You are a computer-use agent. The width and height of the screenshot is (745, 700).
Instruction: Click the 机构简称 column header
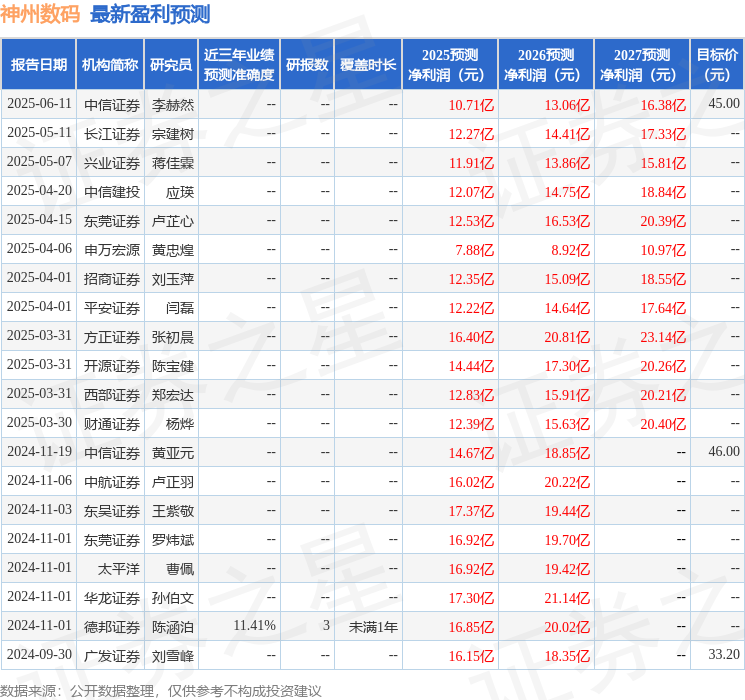(x=110, y=65)
